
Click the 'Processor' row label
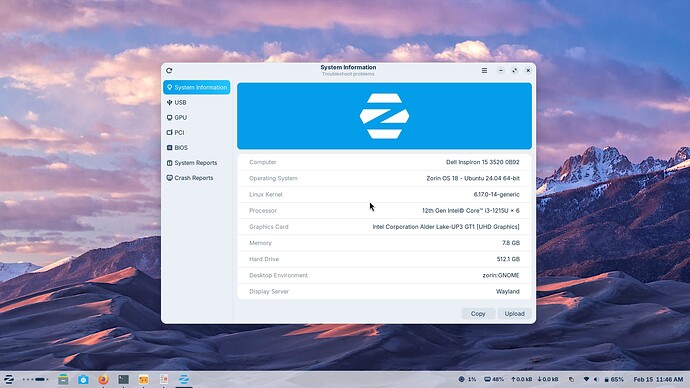click(263, 211)
